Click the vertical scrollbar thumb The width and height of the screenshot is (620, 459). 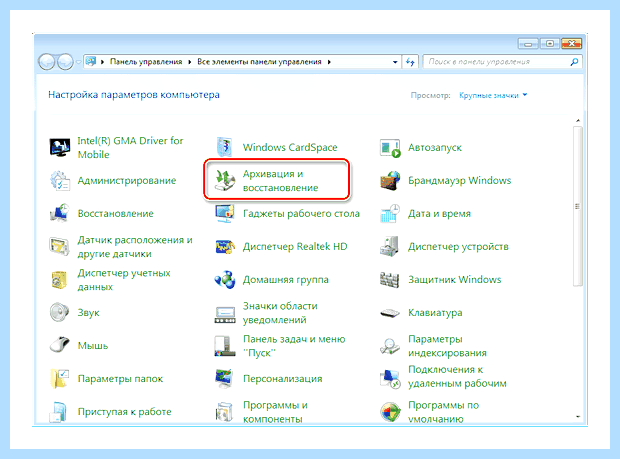click(x=578, y=206)
